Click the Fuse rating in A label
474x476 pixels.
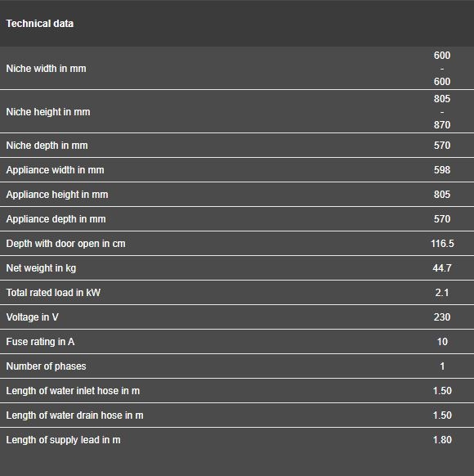[40, 342]
